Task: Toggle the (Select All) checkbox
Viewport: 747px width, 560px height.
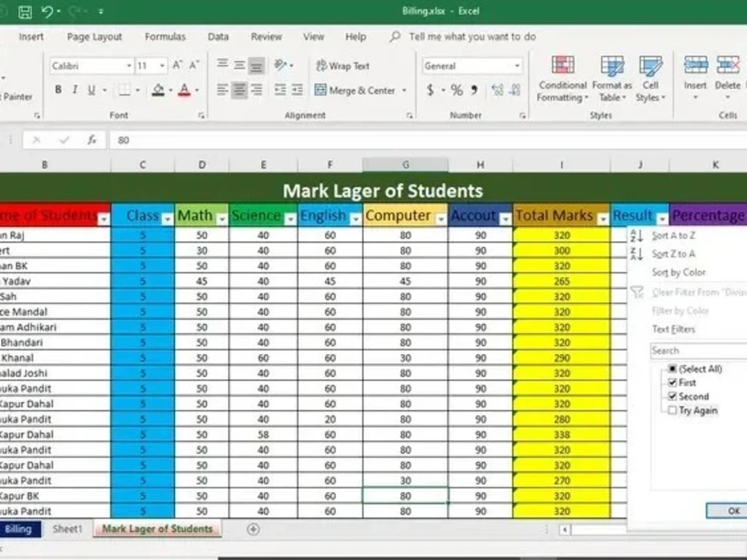Action: point(672,369)
